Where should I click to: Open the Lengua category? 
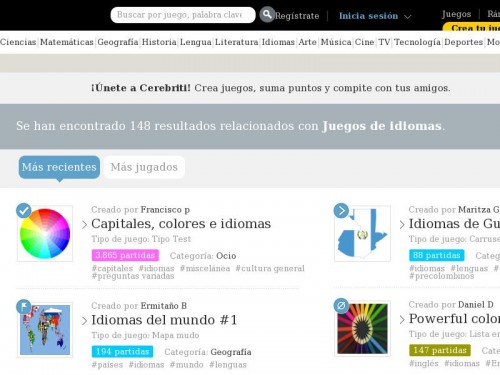click(196, 42)
